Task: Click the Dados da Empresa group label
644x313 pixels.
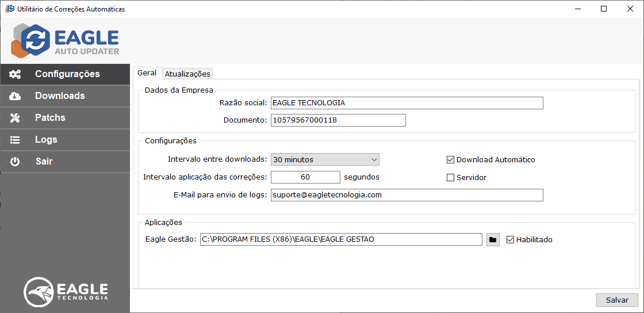Action: pos(179,90)
